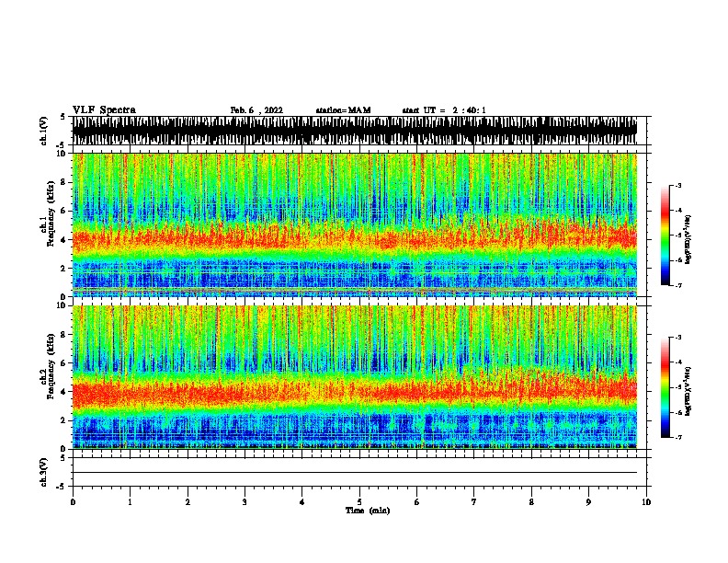Click the frequency tick "4" on ch.1 axis

point(64,240)
